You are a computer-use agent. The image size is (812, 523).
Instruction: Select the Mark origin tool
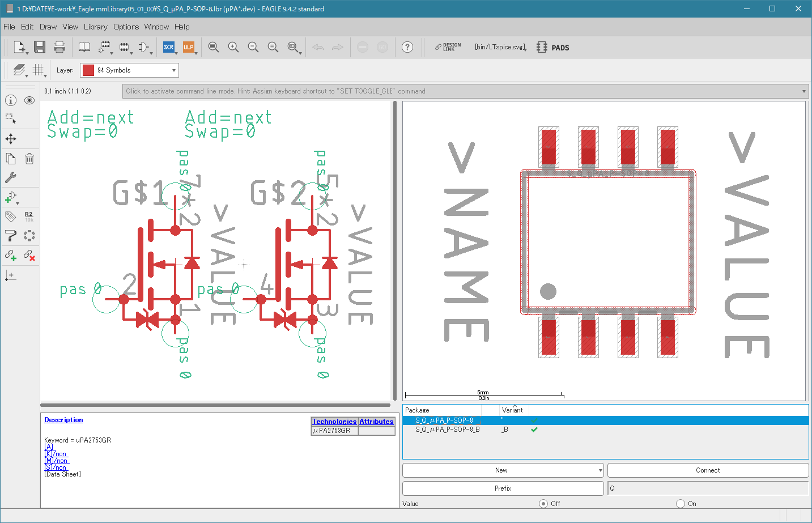pyautogui.click(x=11, y=275)
